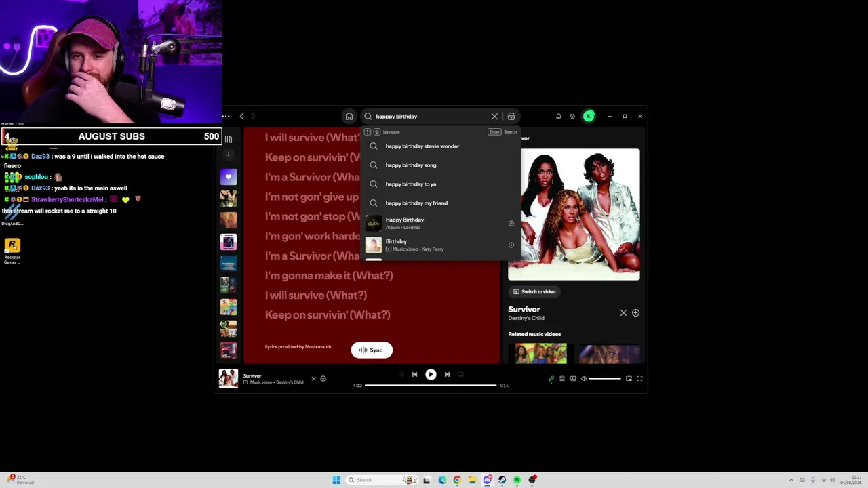The height and width of the screenshot is (488, 868).
Task: Open Connect to a device icon
Action: (573, 379)
